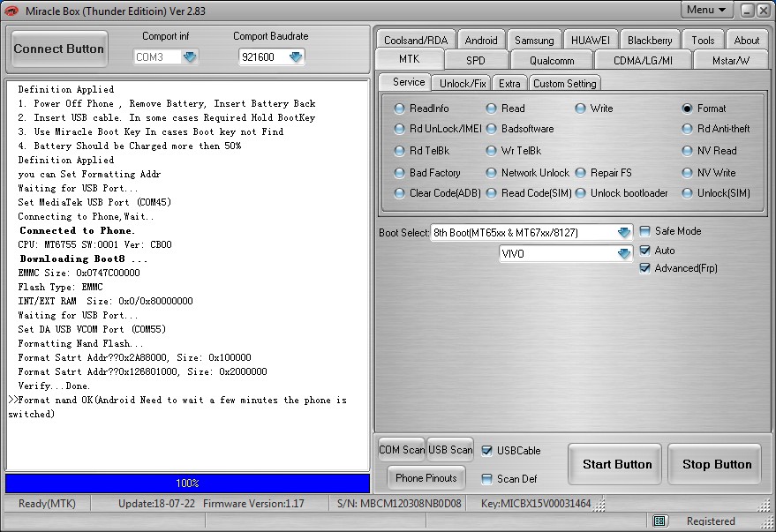This screenshot has height=532, width=776.
Task: Select the Clear Code(ADB) radio option
Action: pos(399,193)
